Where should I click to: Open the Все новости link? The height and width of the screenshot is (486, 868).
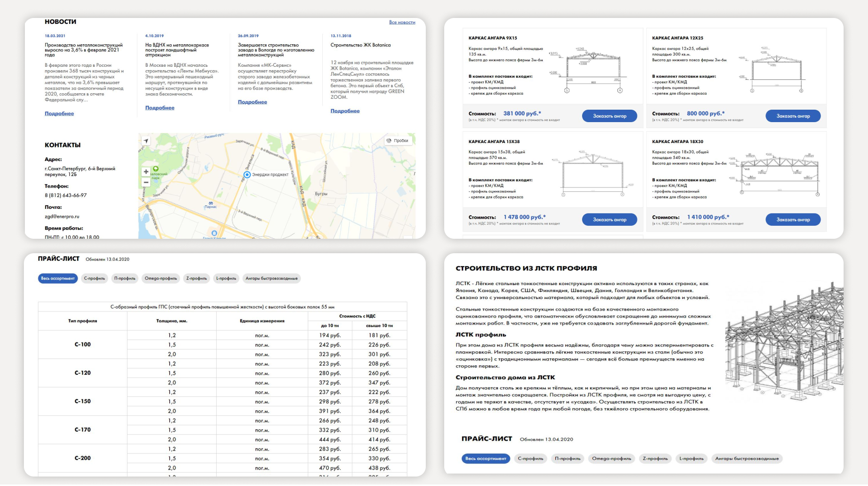click(402, 22)
